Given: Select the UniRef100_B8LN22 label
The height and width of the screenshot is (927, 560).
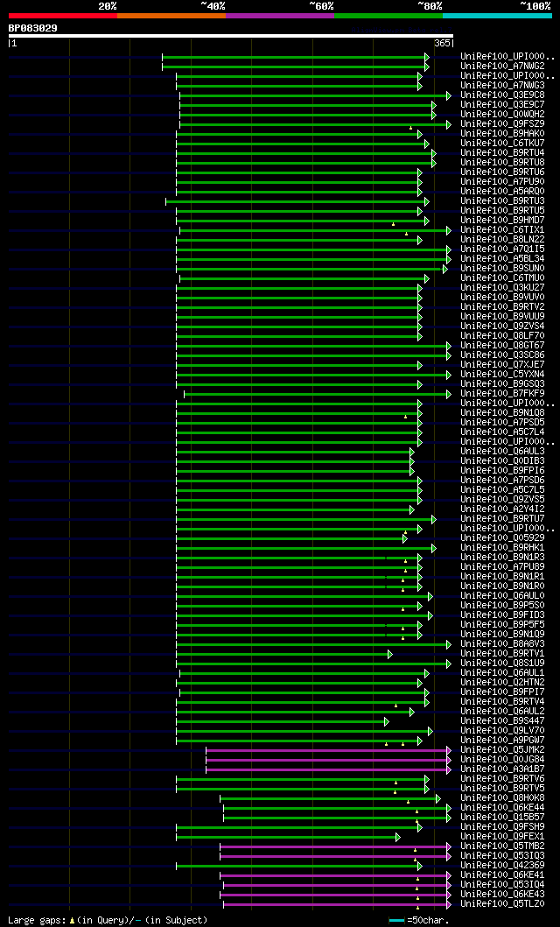Looking at the screenshot, I should 503,240.
